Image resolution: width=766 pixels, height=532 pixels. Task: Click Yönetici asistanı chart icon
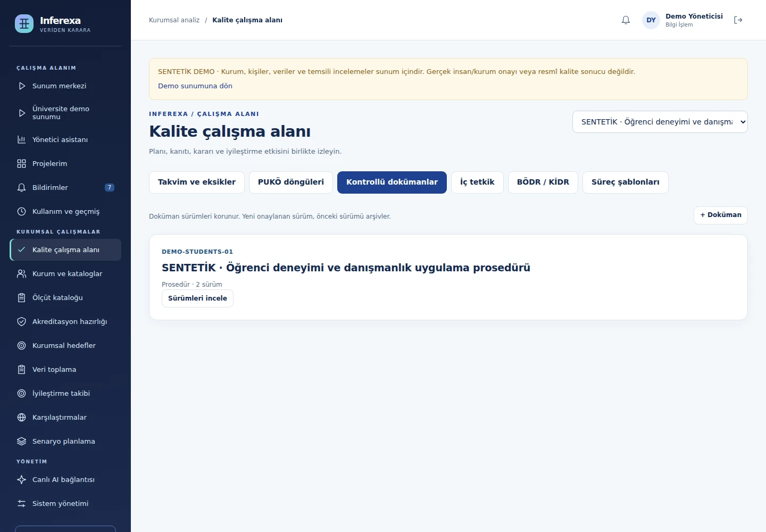point(22,139)
